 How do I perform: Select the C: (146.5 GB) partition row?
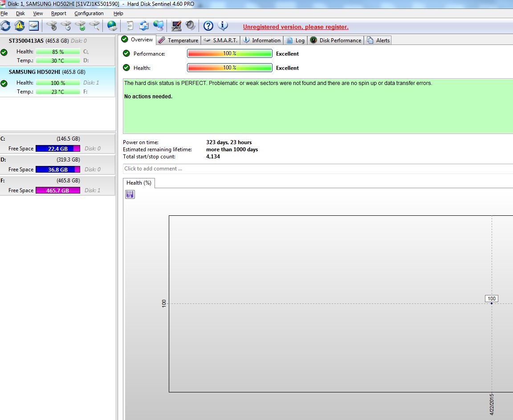[57, 144]
